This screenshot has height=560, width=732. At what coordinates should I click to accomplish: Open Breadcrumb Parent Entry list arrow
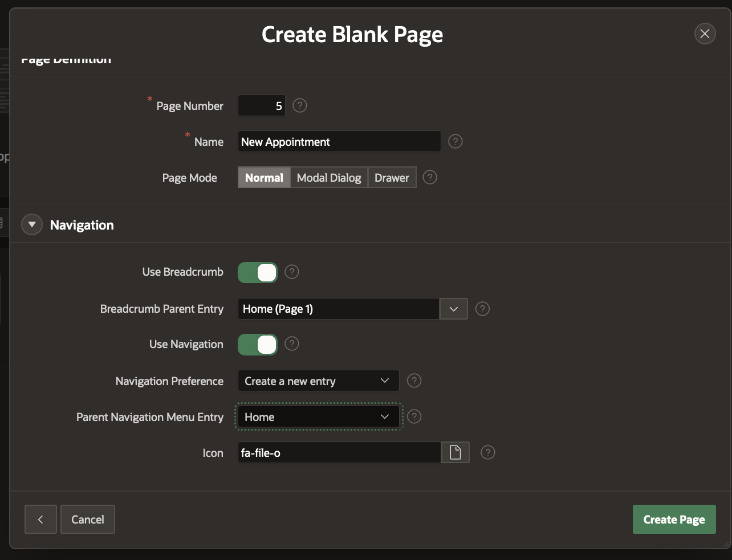pyautogui.click(x=454, y=309)
